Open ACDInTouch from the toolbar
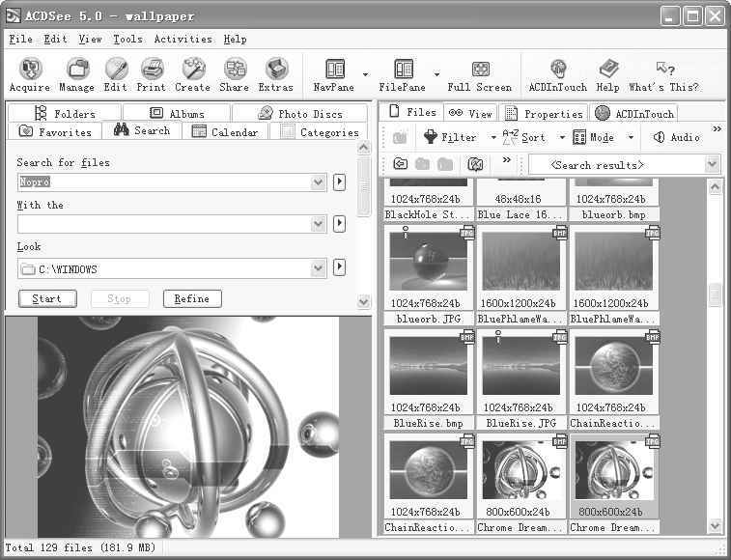731x560 pixels. pyautogui.click(x=557, y=74)
